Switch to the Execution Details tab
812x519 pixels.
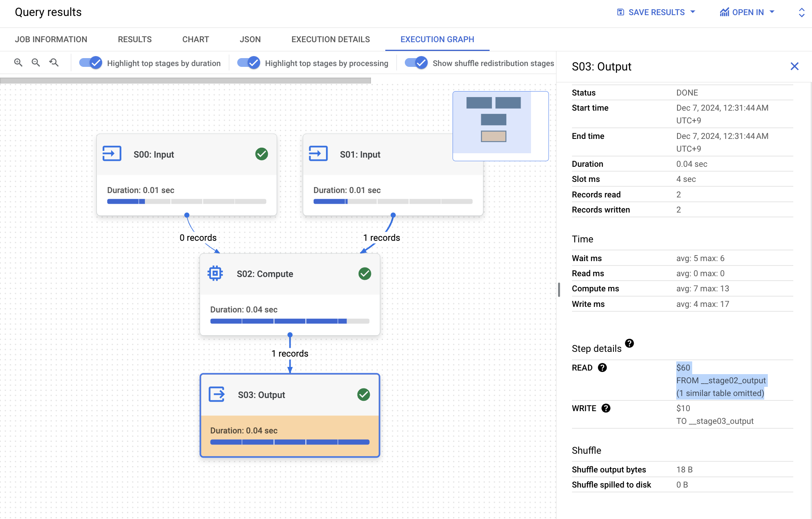pos(330,39)
